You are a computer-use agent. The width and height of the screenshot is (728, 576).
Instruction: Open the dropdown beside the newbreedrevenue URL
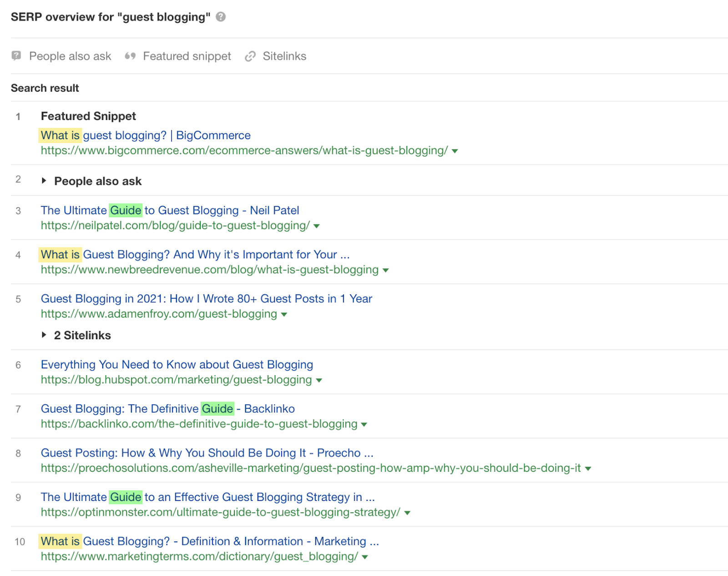pyautogui.click(x=385, y=270)
